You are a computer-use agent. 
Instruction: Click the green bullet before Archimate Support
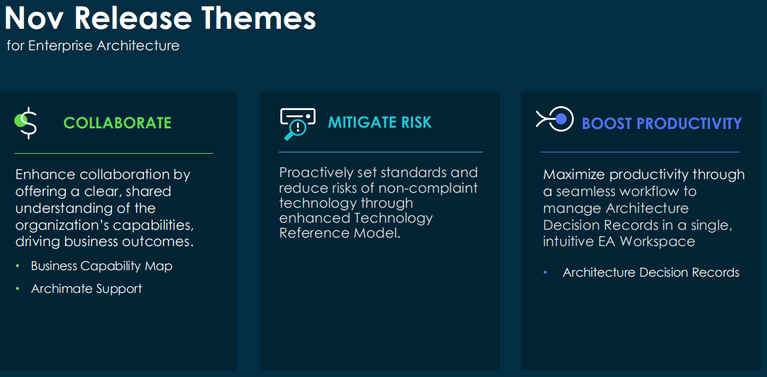tap(18, 288)
